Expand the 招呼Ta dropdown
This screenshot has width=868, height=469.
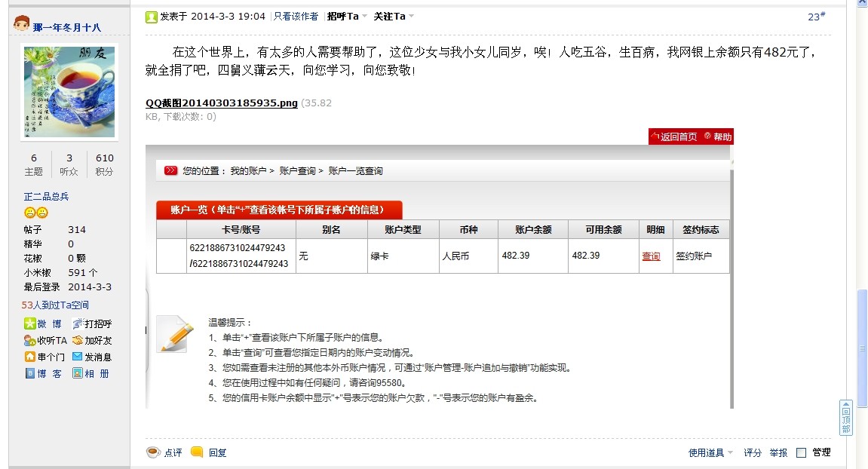click(x=365, y=16)
